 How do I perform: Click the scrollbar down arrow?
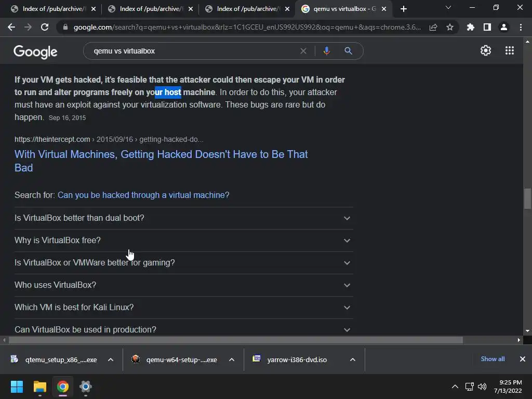tap(527, 331)
